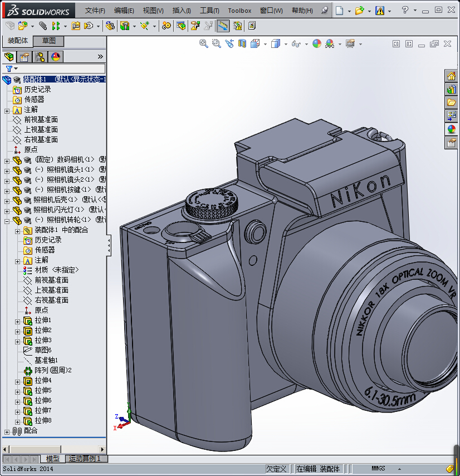The width and height of the screenshot is (460, 476).
Task: Click the Zoom to Fit magnifier icon
Action: click(203, 43)
